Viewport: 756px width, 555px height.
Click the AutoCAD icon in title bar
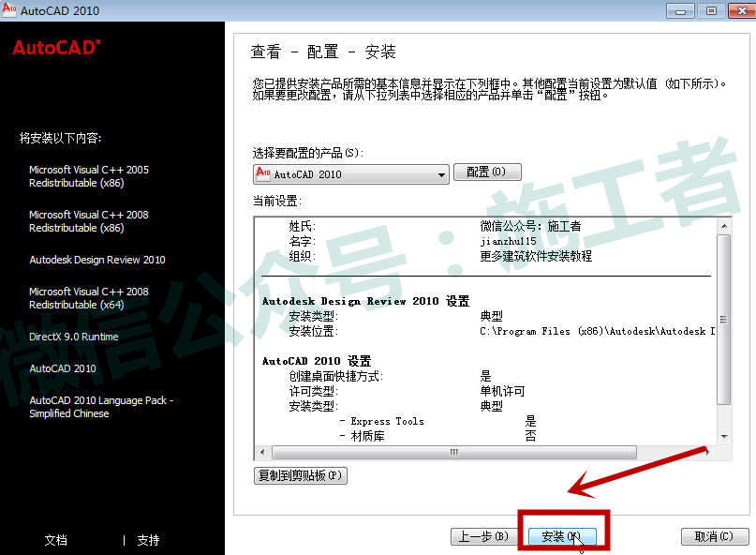(x=9, y=9)
